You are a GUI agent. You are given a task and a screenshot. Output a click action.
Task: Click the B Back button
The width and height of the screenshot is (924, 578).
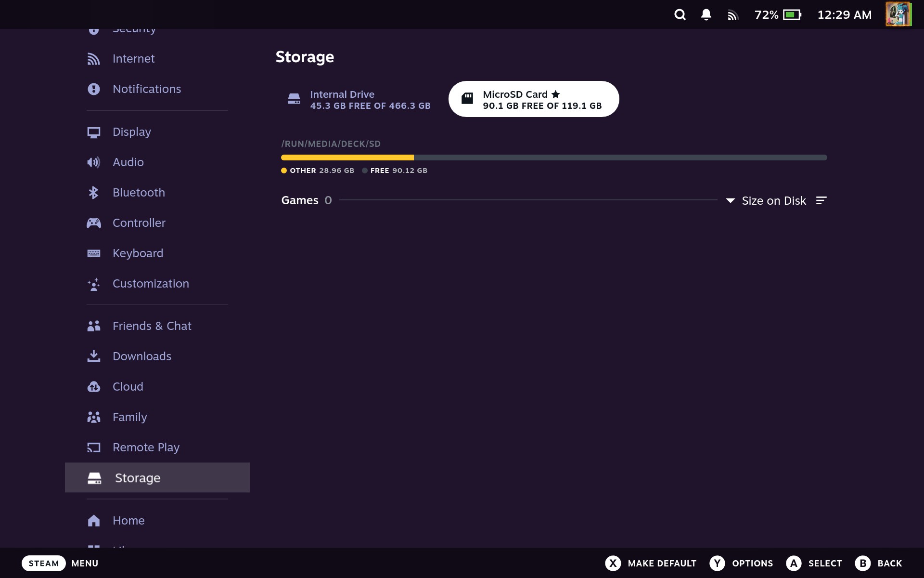pos(878,563)
